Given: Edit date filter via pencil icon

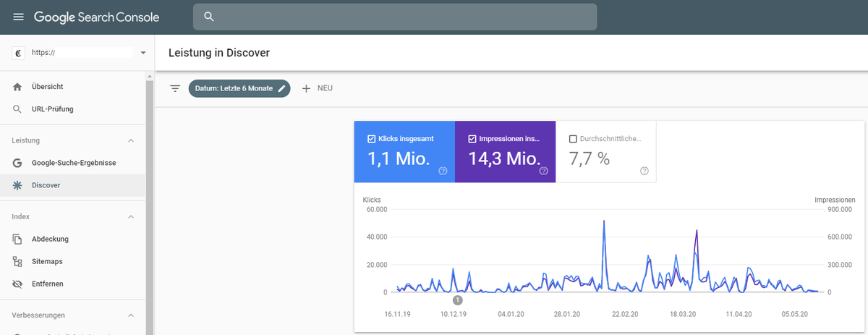Looking at the screenshot, I should [x=282, y=88].
